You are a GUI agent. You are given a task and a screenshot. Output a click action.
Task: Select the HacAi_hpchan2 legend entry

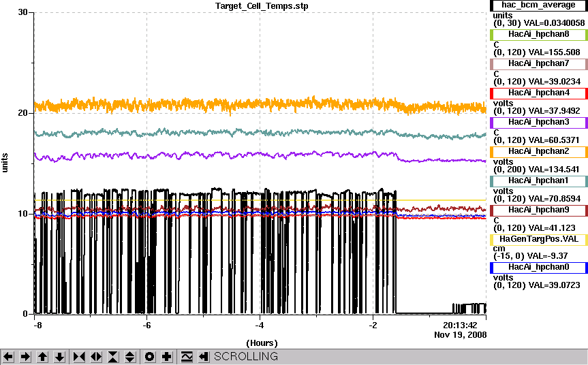tap(538, 151)
